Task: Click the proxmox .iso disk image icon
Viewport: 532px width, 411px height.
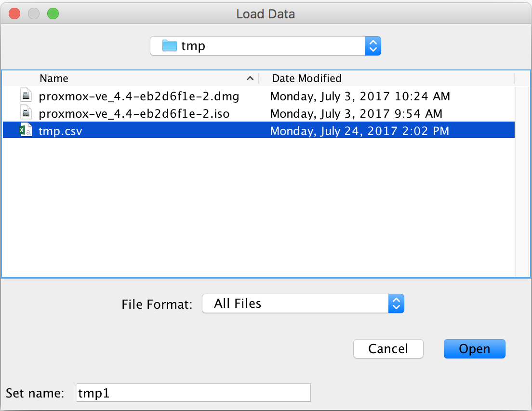Action: [26, 113]
